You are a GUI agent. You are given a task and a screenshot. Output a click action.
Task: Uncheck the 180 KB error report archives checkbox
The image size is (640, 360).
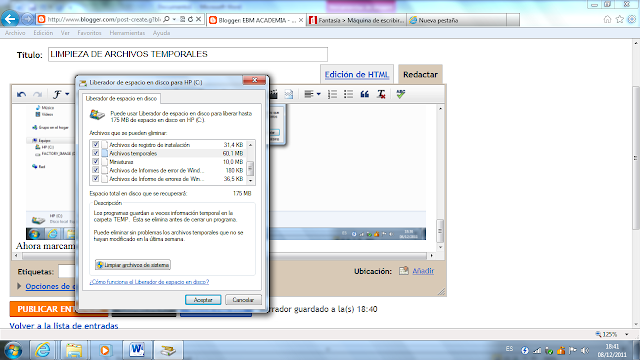click(96, 170)
